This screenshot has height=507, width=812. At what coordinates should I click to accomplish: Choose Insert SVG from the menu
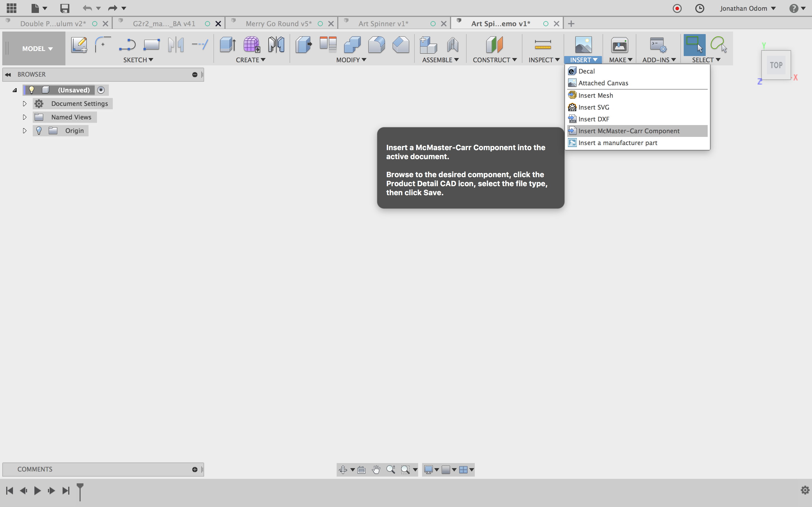click(593, 107)
